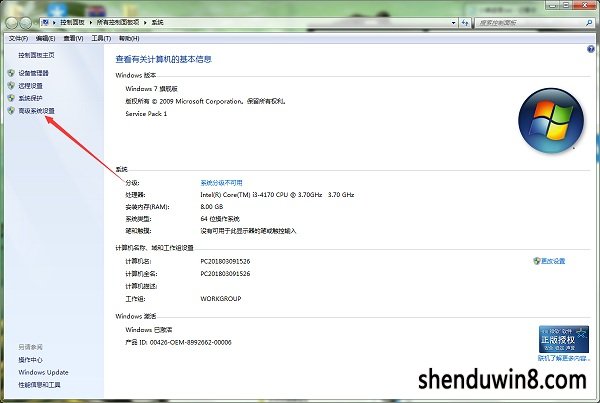Screen dimensions: 600x403
Task: Click the heading 查看有关计算机的基本信息
Action: pyautogui.click(x=163, y=59)
